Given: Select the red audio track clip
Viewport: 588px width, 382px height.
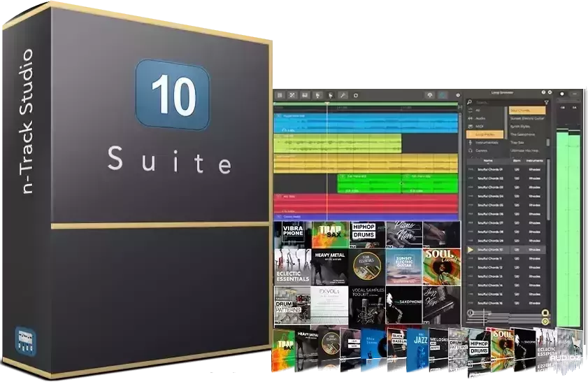Looking at the screenshot, I should tap(366, 204).
